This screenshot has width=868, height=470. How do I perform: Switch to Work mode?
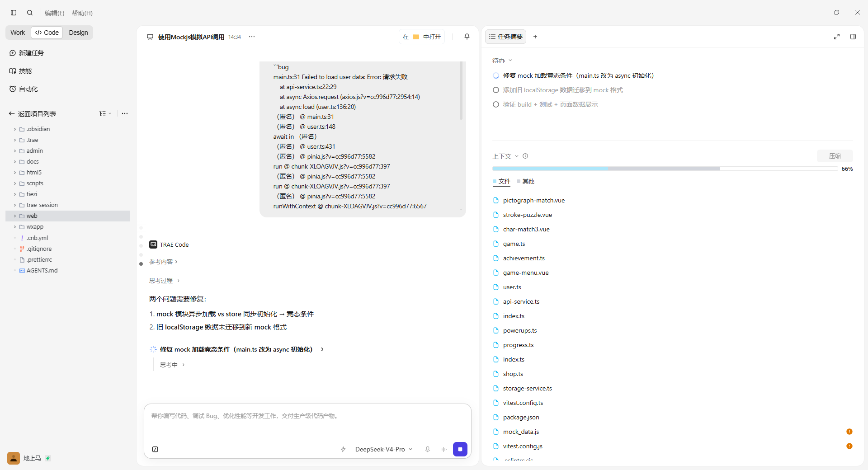tap(18, 33)
